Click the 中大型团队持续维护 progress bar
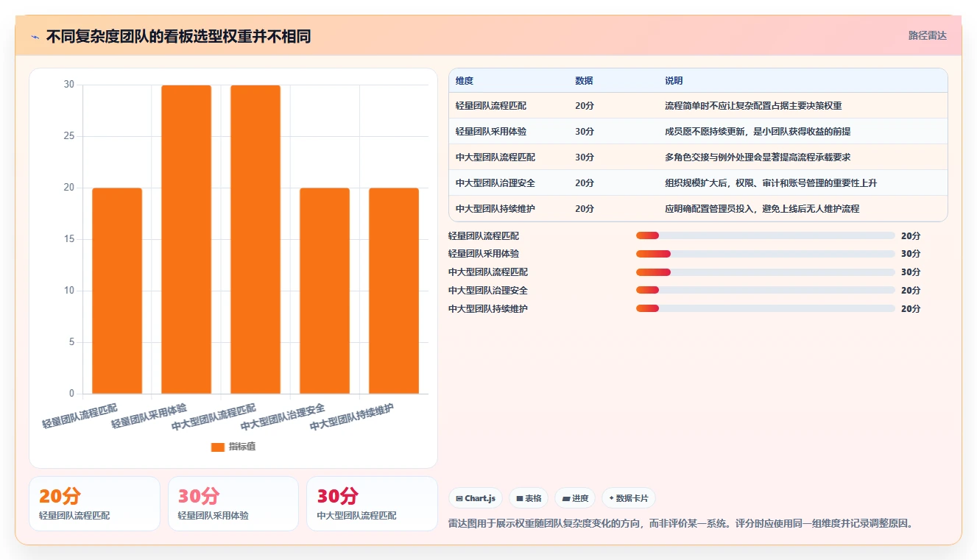Viewport: 977px width, 560px height. pyautogui.click(x=766, y=308)
